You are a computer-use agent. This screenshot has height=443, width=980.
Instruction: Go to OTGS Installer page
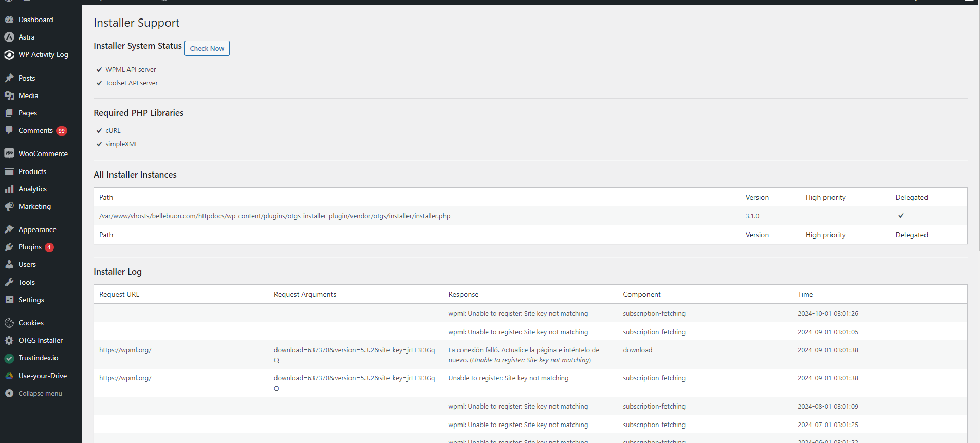[40, 340]
